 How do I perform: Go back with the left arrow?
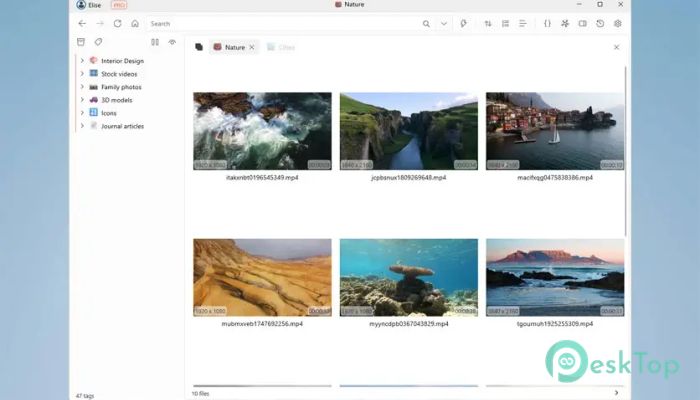82,23
